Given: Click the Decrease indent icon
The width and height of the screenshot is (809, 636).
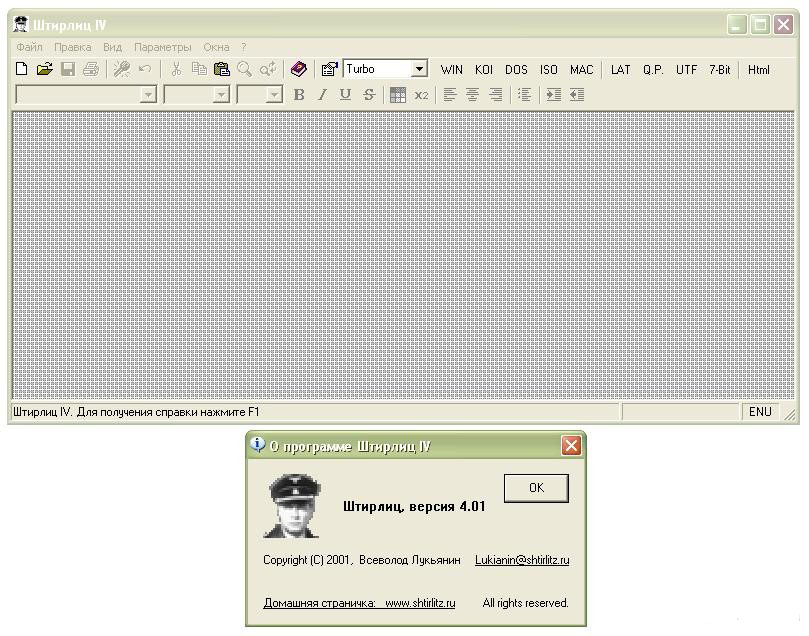Looking at the screenshot, I should click(x=577, y=94).
